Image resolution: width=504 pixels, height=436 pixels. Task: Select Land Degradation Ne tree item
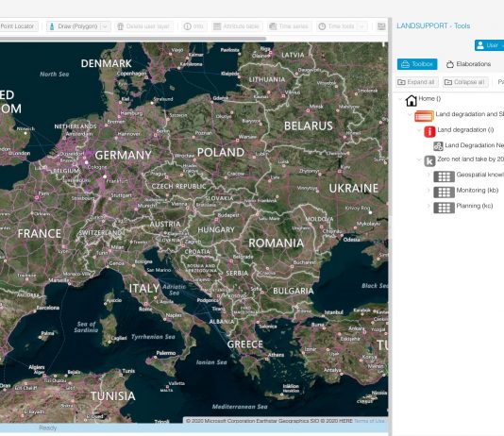[x=474, y=145]
